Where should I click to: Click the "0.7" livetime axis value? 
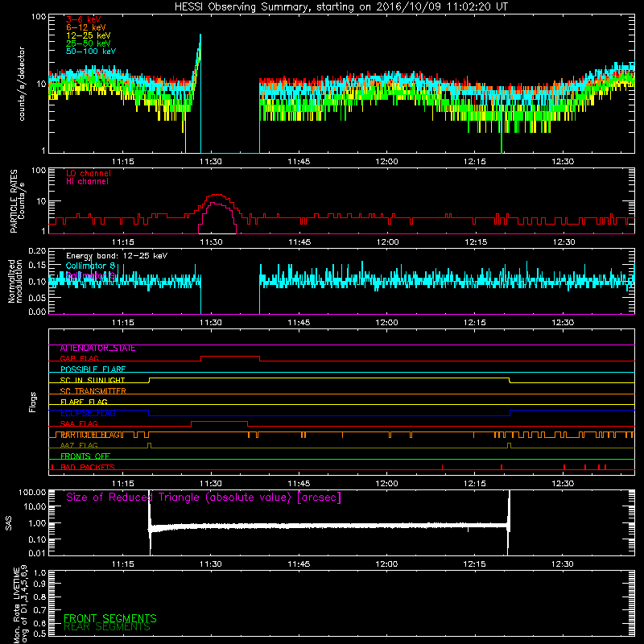[39, 610]
